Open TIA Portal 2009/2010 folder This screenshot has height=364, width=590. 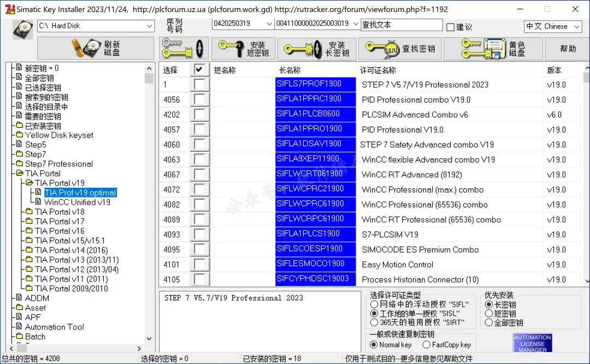pos(71,289)
